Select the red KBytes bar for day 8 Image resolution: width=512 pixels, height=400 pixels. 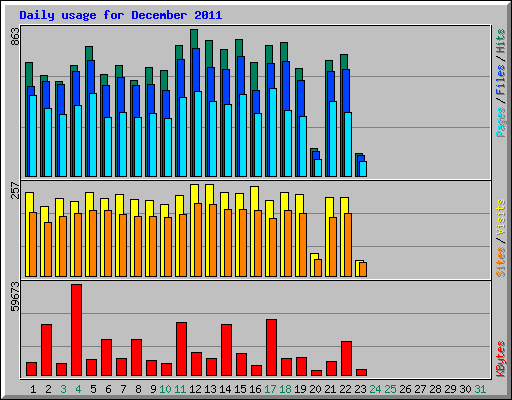(x=136, y=358)
